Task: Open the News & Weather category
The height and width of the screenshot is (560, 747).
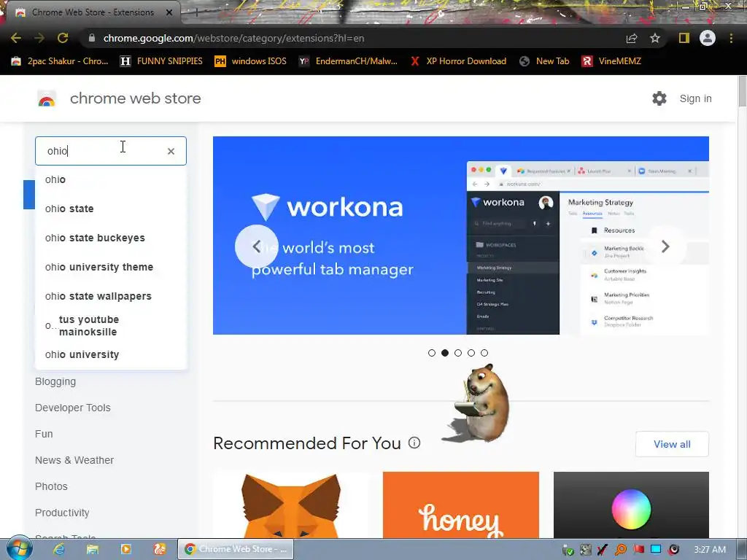Action: click(x=74, y=460)
